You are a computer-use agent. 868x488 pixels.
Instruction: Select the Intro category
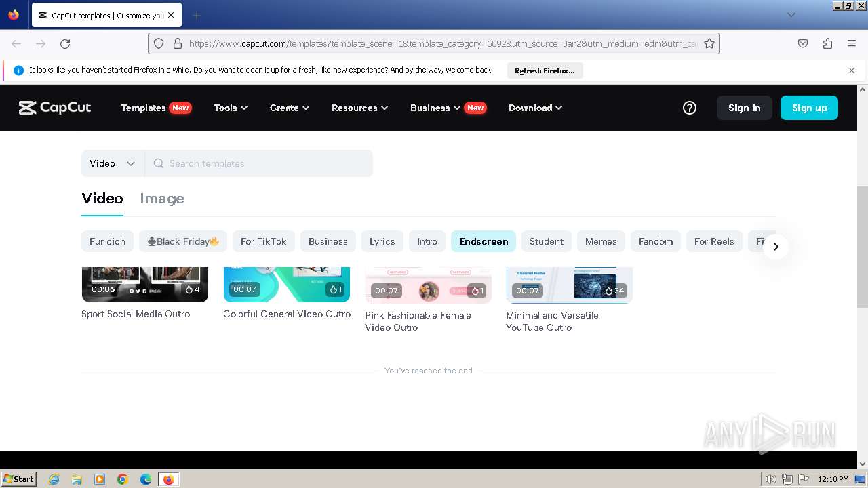[x=427, y=241]
